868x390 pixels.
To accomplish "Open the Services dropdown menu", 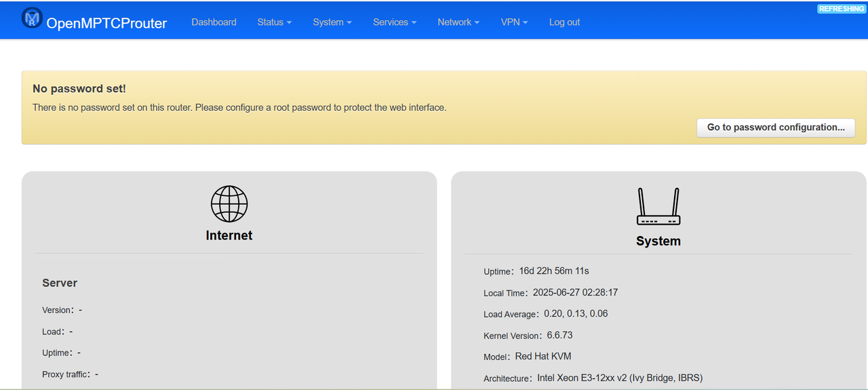I will pos(395,22).
